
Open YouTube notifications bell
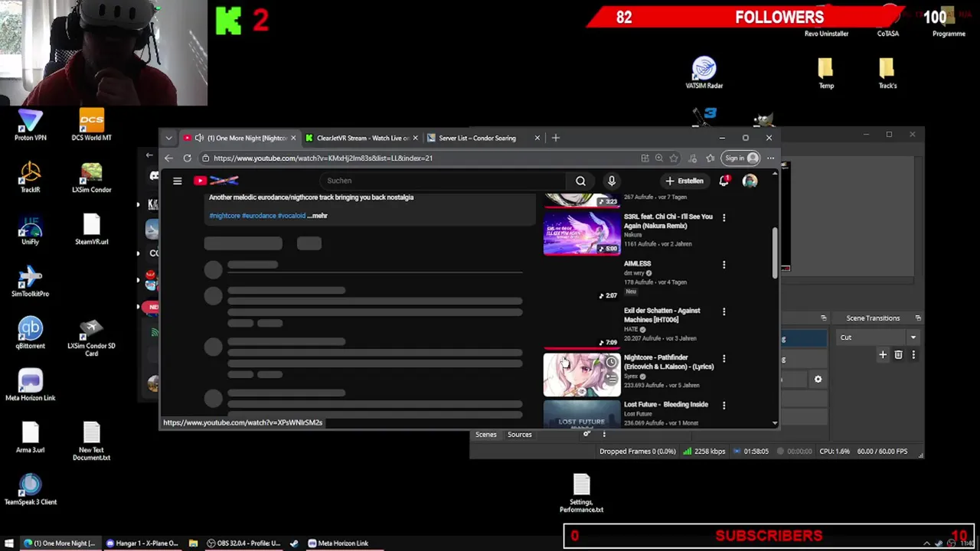click(724, 181)
